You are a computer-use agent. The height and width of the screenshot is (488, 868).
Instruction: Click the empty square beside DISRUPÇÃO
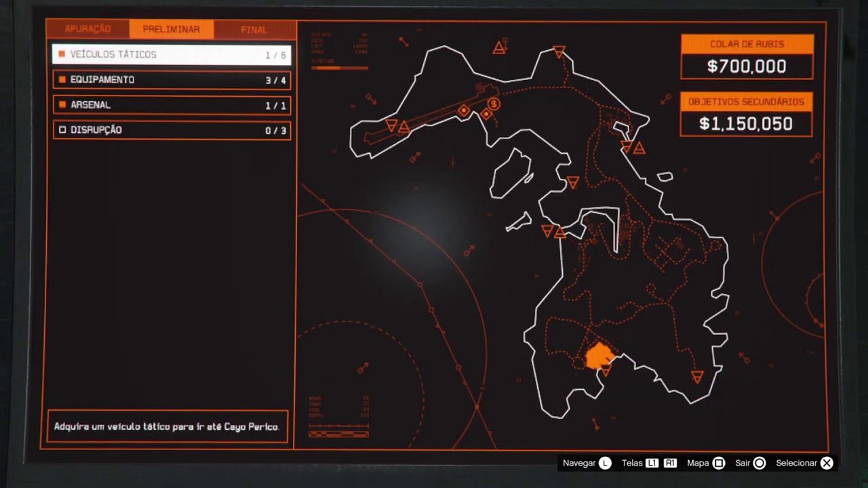pyautogui.click(x=62, y=130)
